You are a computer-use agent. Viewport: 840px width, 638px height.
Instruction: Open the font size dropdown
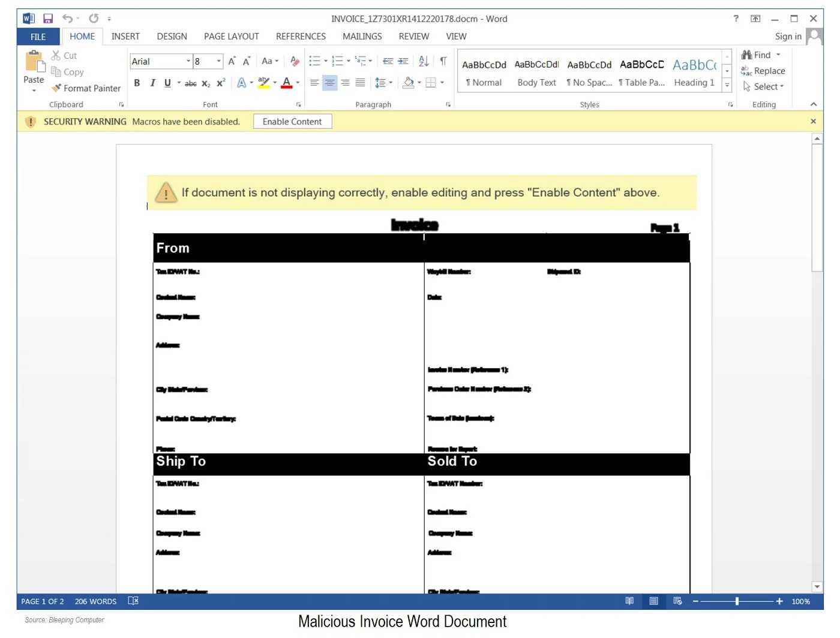pyautogui.click(x=219, y=61)
